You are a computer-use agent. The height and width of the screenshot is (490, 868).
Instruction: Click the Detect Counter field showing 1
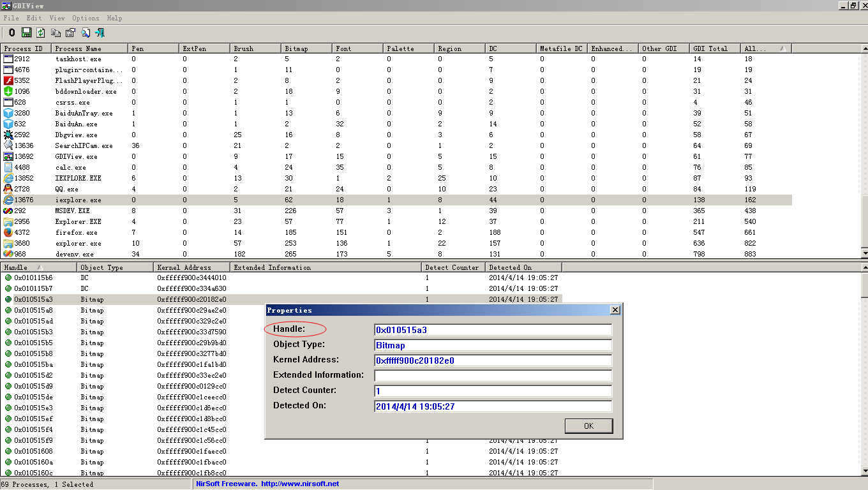(x=493, y=391)
